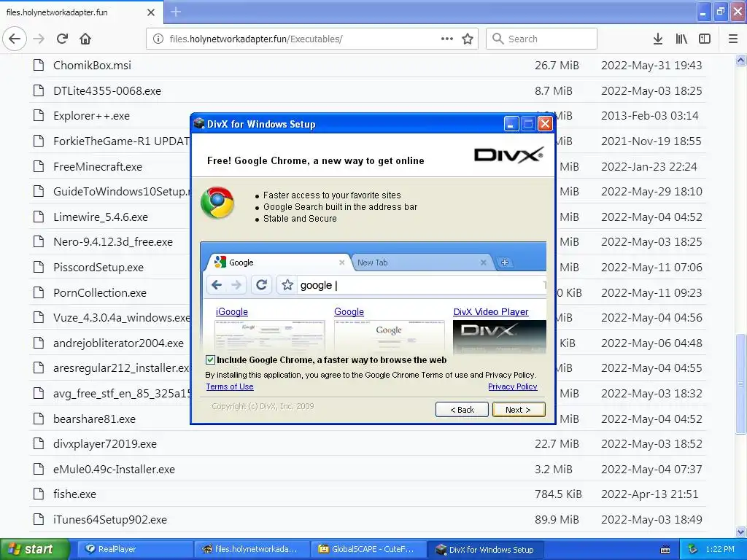Click the address bar URL field

pyautogui.click(x=301, y=39)
